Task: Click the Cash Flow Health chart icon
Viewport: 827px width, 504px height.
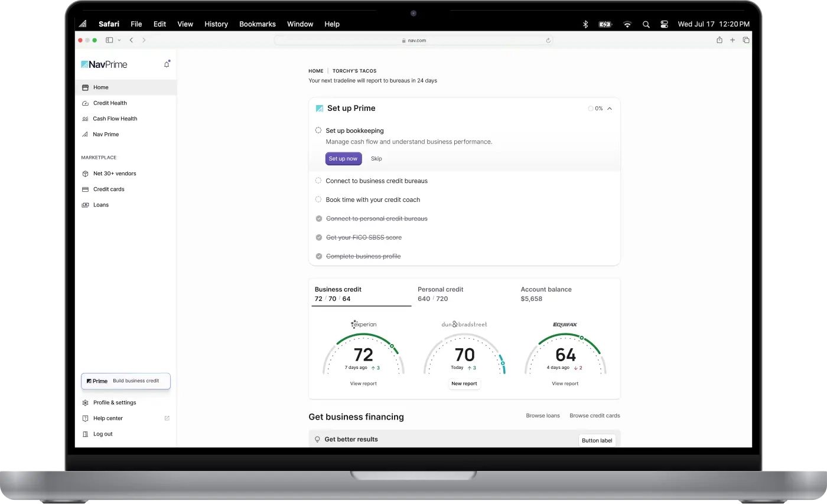Action: coord(85,119)
